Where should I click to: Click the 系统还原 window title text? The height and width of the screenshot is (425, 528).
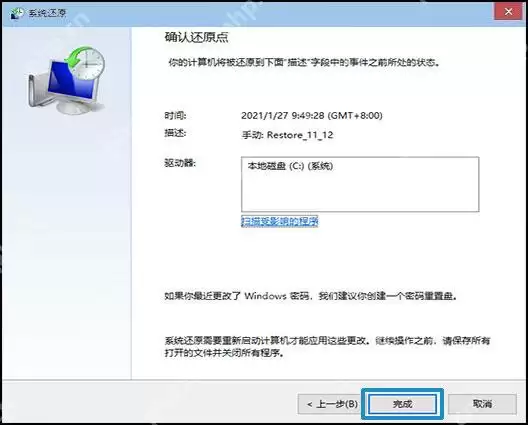47,13
